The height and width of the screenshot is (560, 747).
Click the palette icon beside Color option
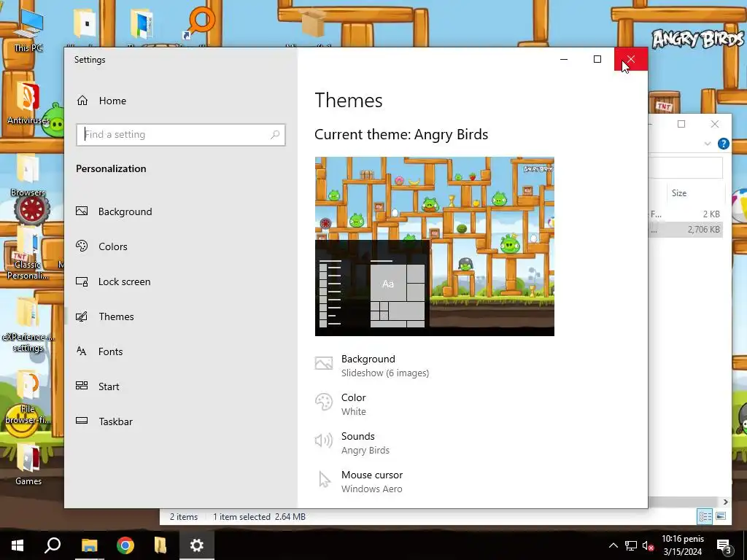coord(323,402)
